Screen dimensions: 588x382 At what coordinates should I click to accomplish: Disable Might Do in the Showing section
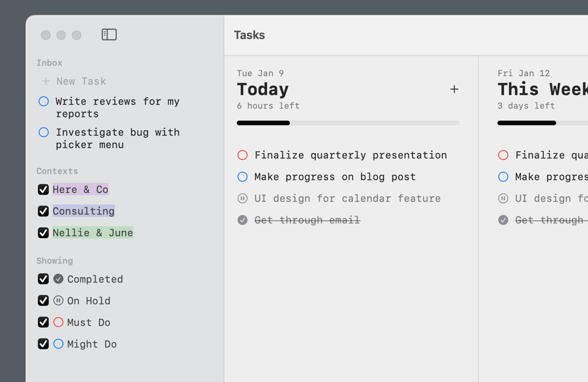coord(43,343)
